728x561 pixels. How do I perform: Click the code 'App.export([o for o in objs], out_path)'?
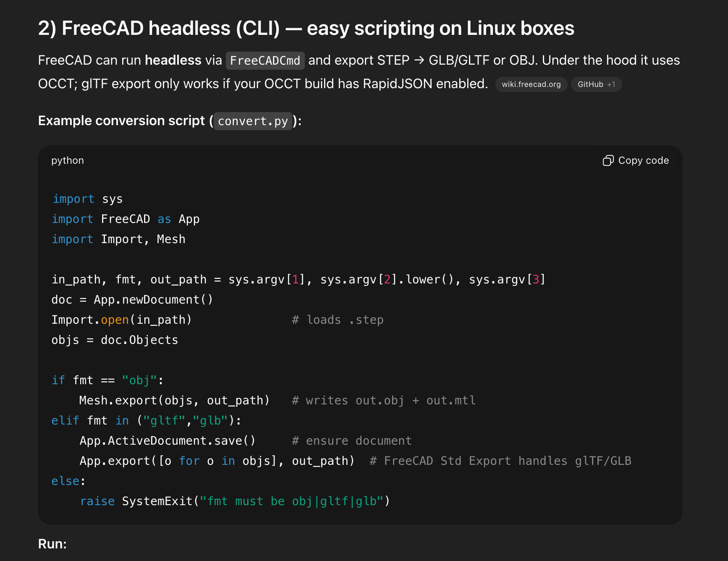(x=217, y=461)
